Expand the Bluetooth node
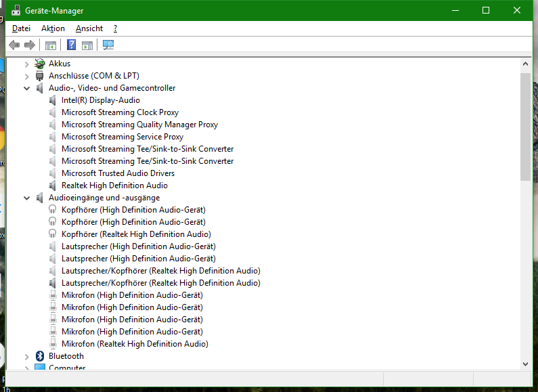 click(27, 357)
